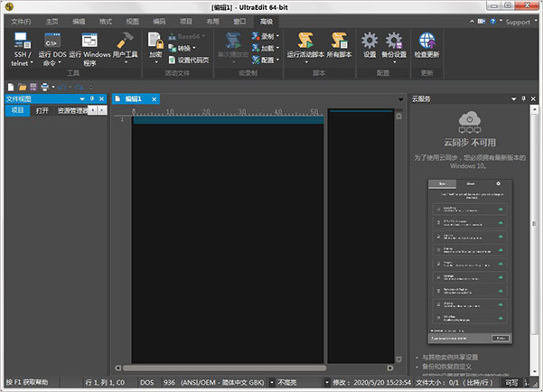Screen dimensions: 543x392
Task: Click the open folder quick toolbar icon
Action: [23, 87]
